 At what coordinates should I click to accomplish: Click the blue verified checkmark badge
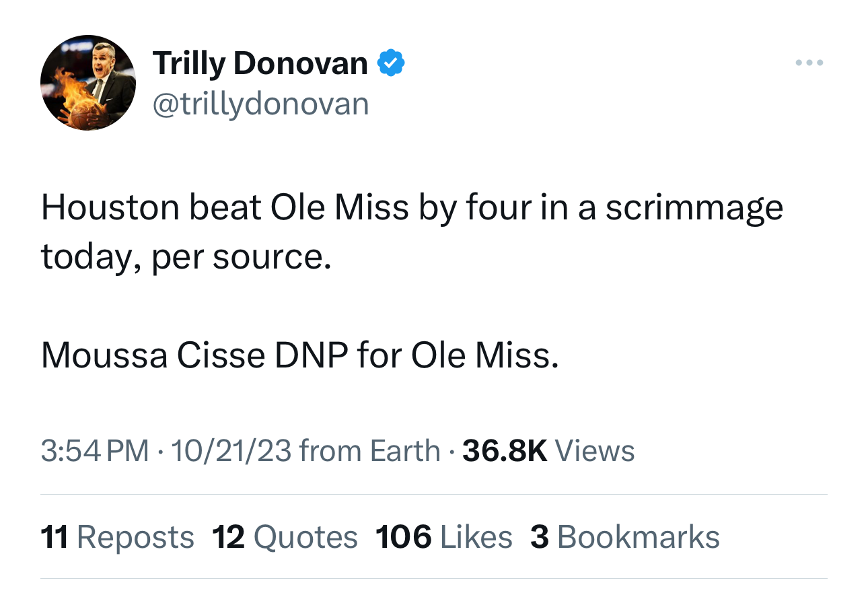[x=391, y=63]
